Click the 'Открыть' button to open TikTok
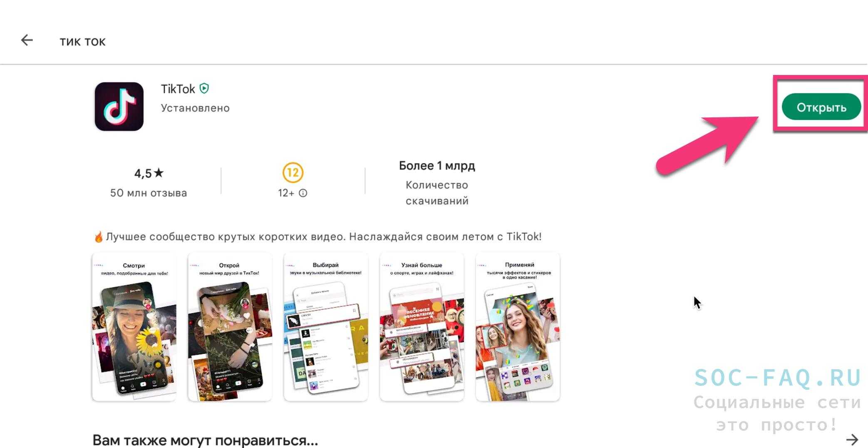868x448 pixels. point(821,107)
